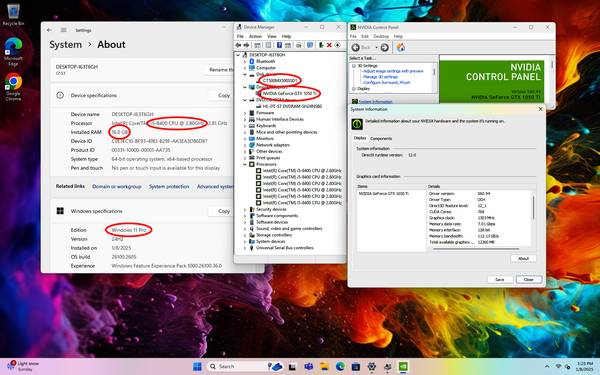
Task: Click the blue Help icon in Device Manager toolbar
Action: (x=279, y=45)
